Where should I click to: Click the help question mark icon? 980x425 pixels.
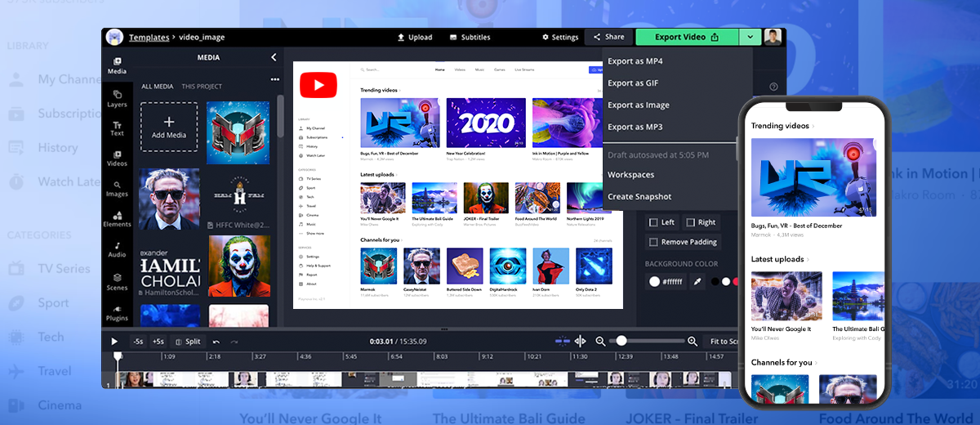(x=773, y=87)
